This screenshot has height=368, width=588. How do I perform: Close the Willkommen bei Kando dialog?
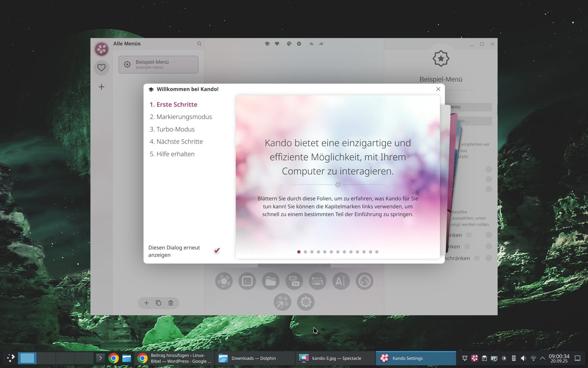[x=438, y=89]
